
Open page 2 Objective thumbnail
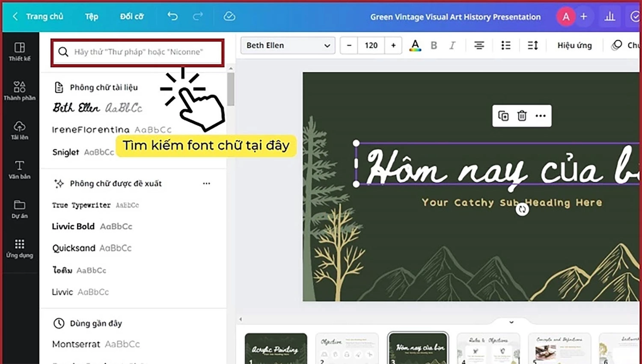(x=347, y=349)
